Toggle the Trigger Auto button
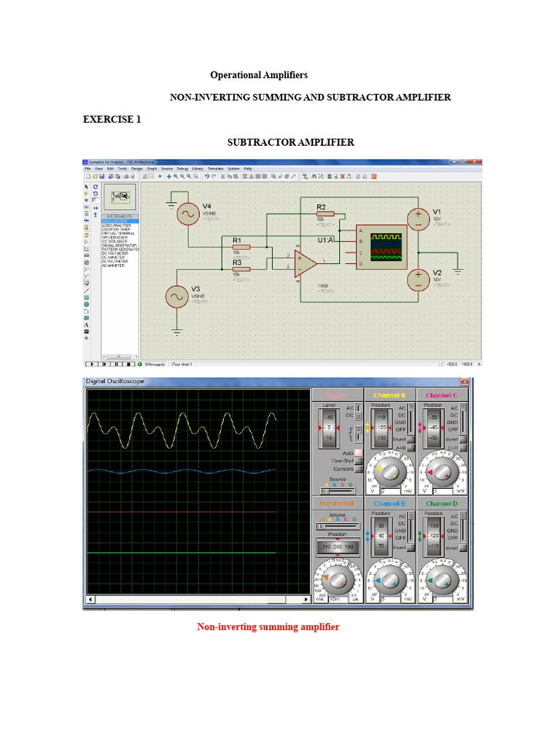Image resolution: width=560 pixels, height=747 pixels. [359, 453]
